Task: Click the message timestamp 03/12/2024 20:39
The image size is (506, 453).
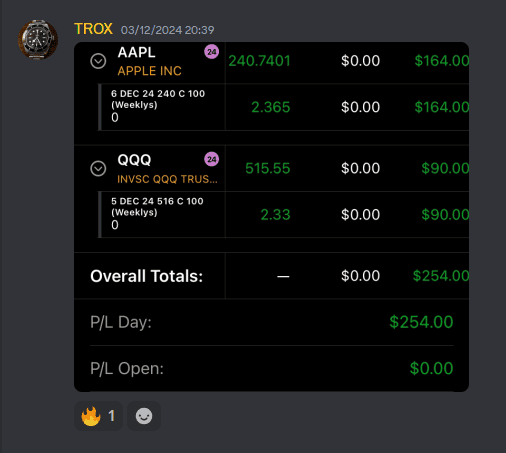Action: [167, 30]
